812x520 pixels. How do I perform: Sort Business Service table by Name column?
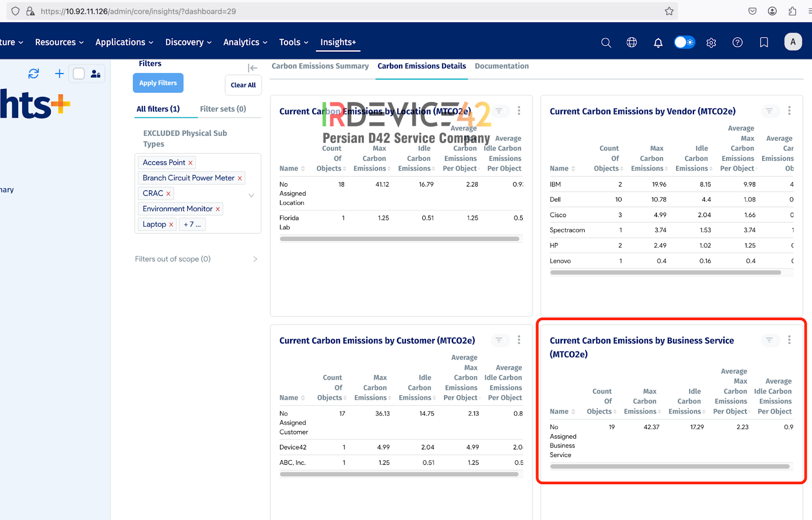point(563,411)
